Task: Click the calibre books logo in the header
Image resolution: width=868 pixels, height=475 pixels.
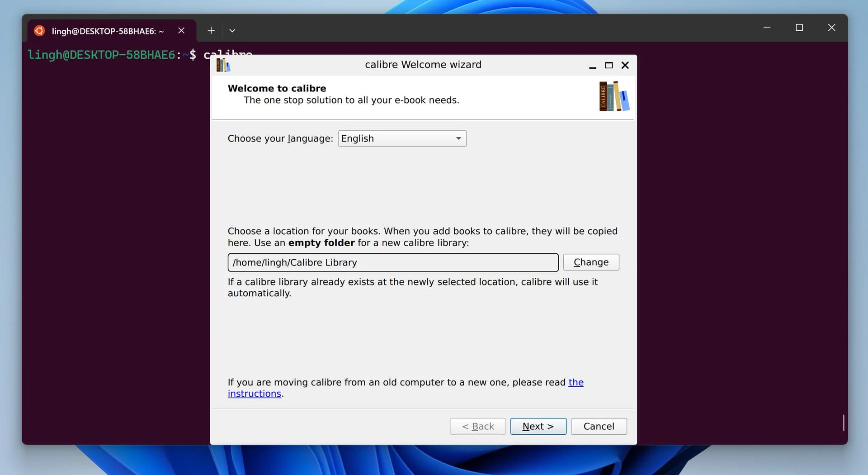Action: 613,96
